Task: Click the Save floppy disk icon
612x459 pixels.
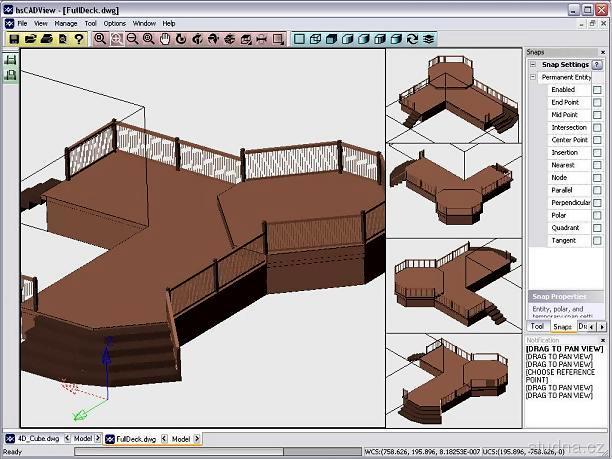Action: click(x=14, y=39)
